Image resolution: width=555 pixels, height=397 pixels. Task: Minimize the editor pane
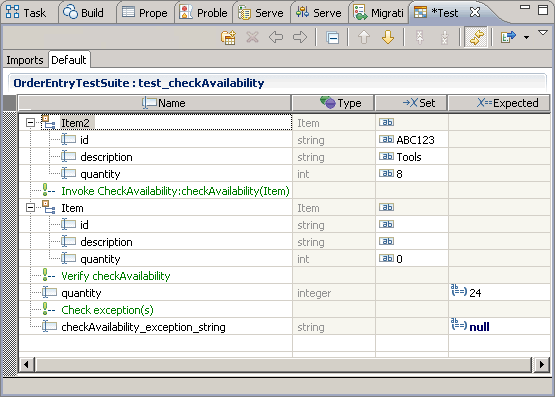tap(525, 7)
